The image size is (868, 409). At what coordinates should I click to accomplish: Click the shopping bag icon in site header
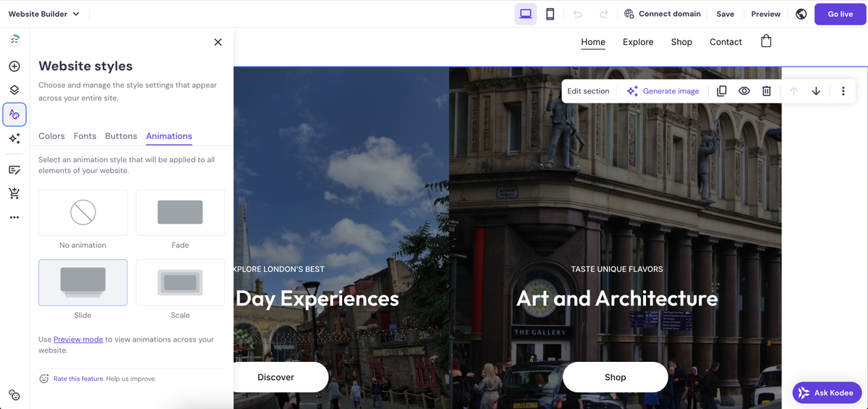[766, 41]
